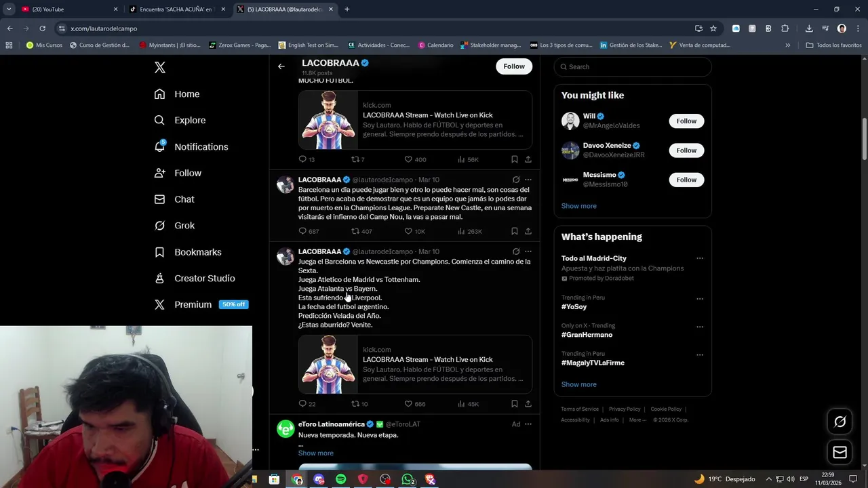
Task: Open WhatsApp from the taskbar
Action: click(x=408, y=479)
